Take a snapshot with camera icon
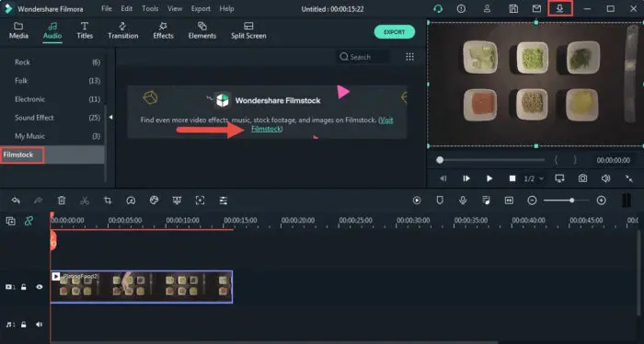This screenshot has width=644, height=344. (582, 178)
